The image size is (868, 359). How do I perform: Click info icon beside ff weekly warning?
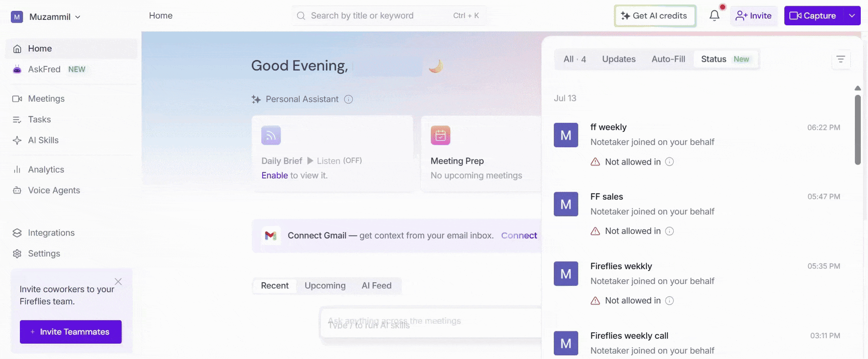[x=670, y=162]
